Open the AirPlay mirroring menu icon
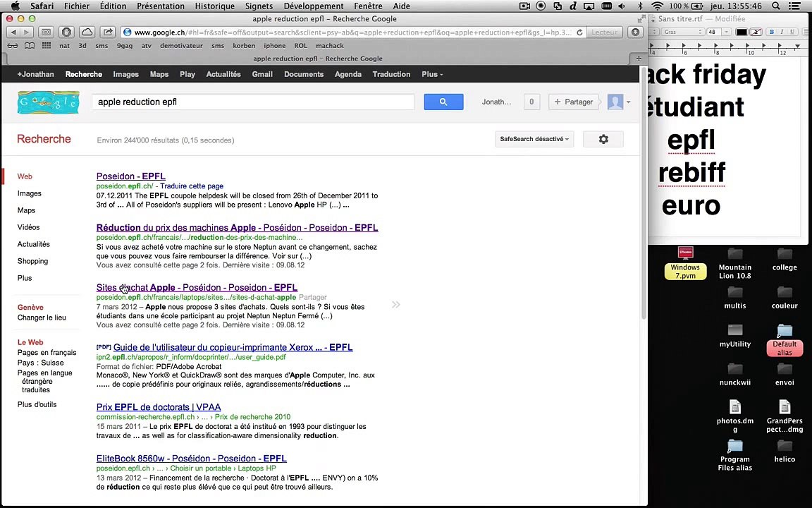The image size is (812, 508). point(589,6)
